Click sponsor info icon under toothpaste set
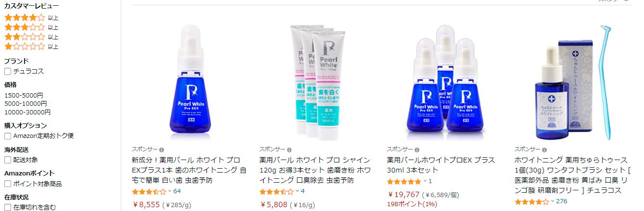The height and width of the screenshot is (211, 644). pos(289,149)
